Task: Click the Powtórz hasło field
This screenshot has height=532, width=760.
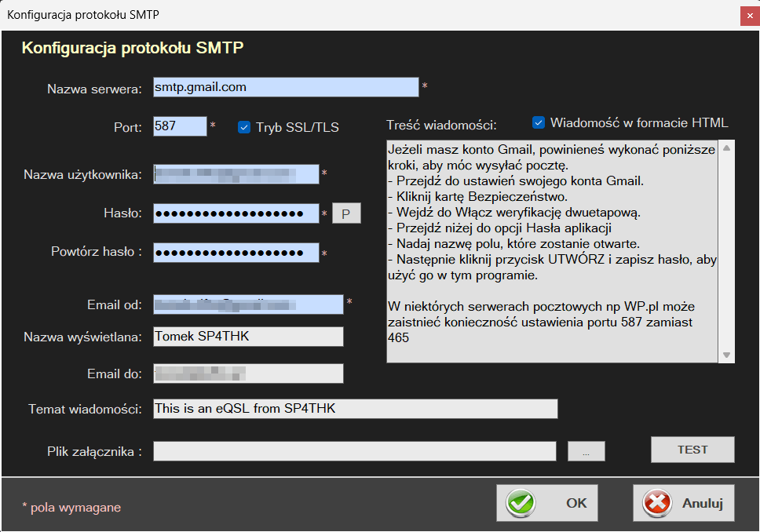Action: click(236, 253)
